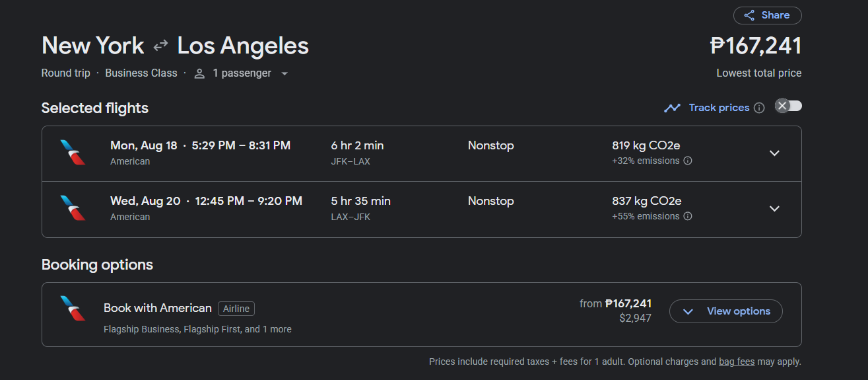This screenshot has height=380, width=868.
Task: Click the round-trip arrows icon in title
Action: [x=160, y=46]
